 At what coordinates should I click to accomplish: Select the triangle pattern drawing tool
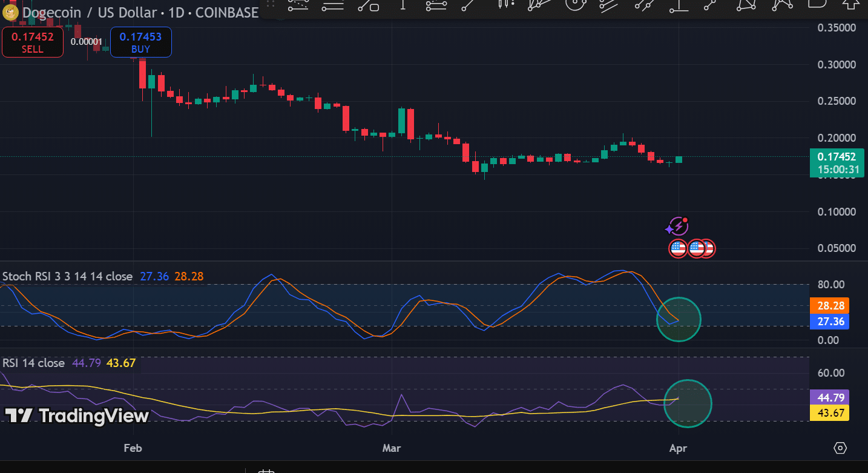coord(747,5)
